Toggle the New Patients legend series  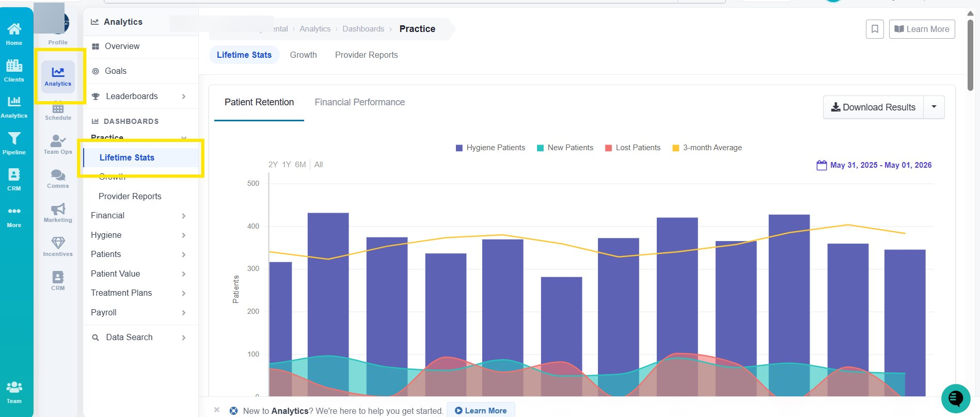click(x=565, y=148)
